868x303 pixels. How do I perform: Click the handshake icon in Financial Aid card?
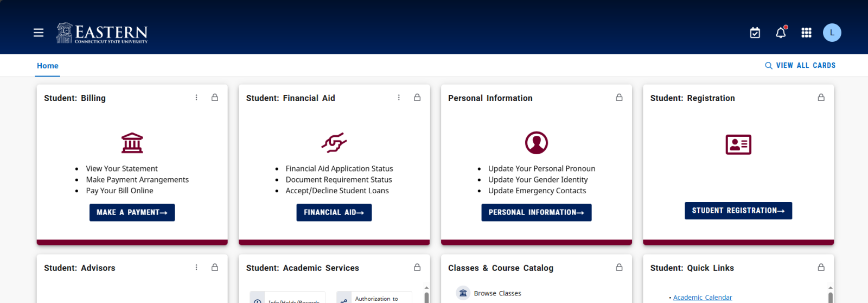pyautogui.click(x=334, y=143)
